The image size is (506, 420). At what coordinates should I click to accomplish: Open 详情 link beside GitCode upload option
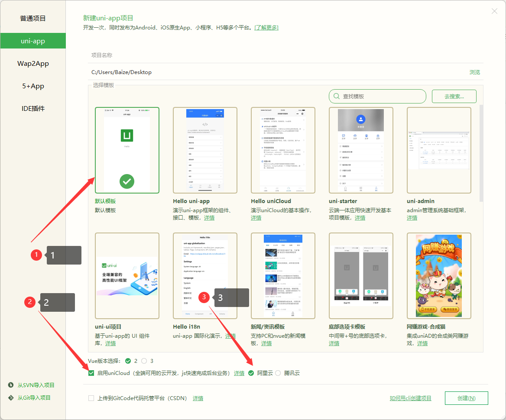(198, 398)
